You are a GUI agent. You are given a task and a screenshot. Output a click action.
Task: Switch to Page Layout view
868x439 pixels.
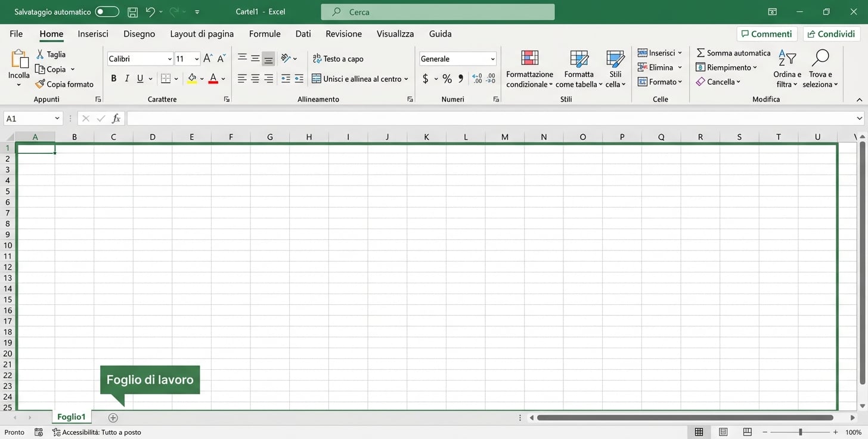(723, 432)
